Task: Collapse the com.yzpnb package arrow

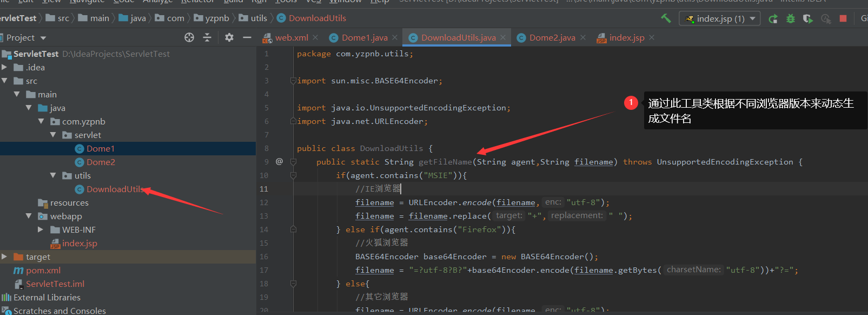Action: click(41, 121)
